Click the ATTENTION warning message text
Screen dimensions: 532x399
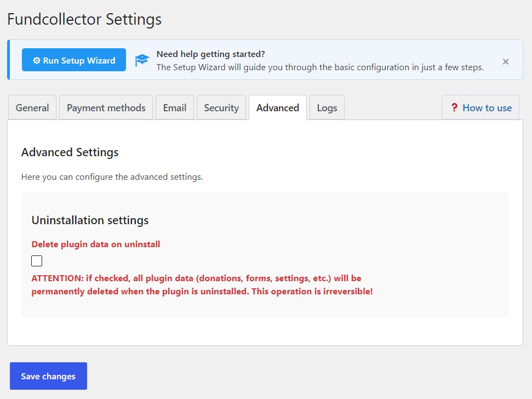pos(202,284)
